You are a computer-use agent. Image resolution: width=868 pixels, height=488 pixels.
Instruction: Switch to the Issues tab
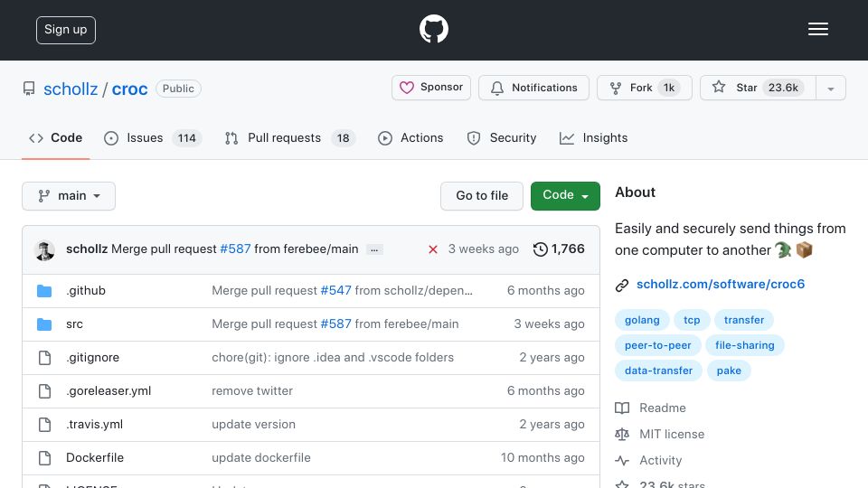pyautogui.click(x=153, y=137)
